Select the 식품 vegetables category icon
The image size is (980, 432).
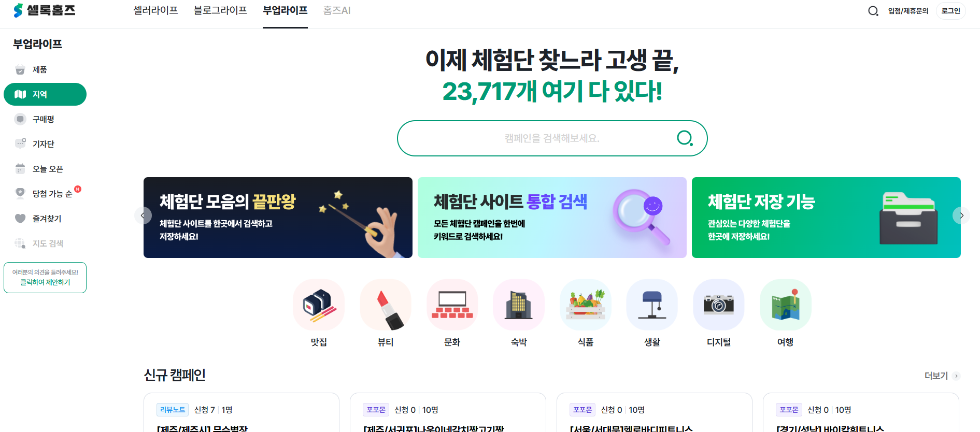(x=586, y=305)
